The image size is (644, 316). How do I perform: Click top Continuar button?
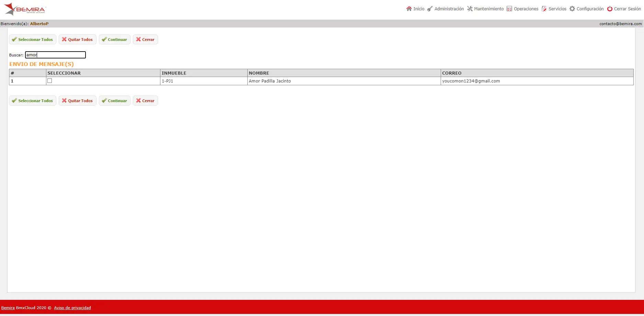click(x=114, y=39)
